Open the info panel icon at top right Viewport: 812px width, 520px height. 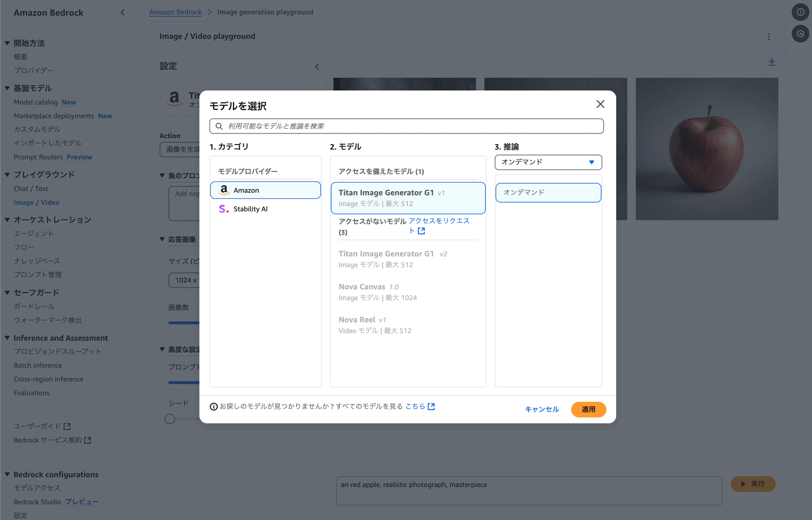pyautogui.click(x=800, y=12)
